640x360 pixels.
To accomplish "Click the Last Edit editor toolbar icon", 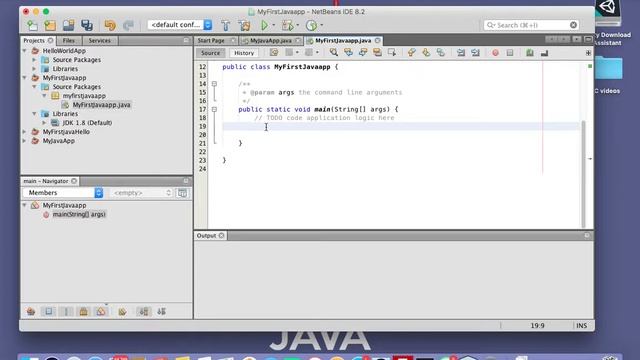I will point(274,52).
